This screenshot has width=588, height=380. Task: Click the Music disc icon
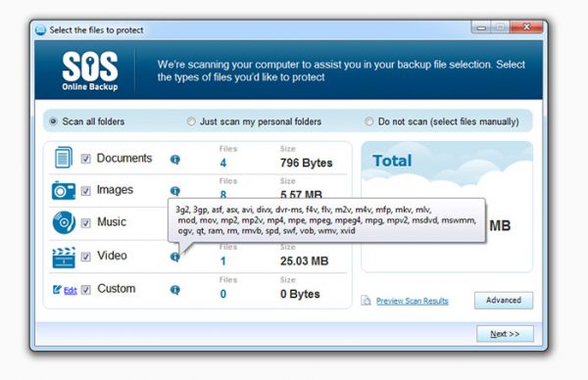pyautogui.click(x=64, y=222)
